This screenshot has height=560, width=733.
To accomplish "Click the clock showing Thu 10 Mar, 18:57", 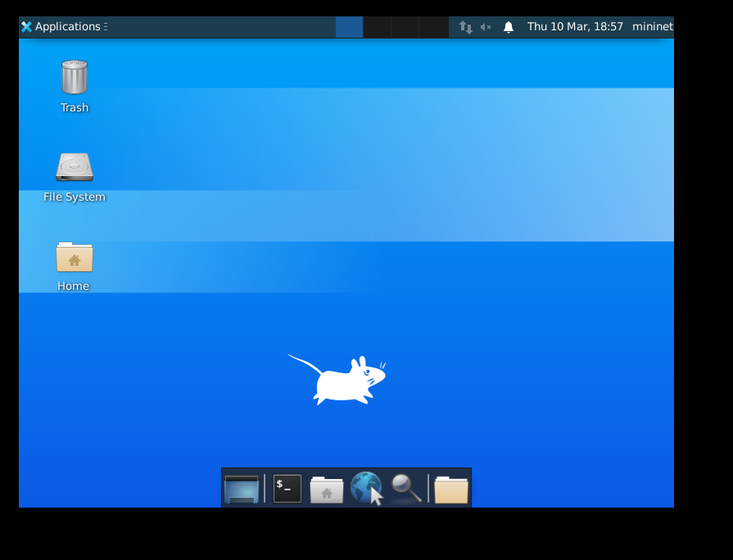I will [575, 27].
